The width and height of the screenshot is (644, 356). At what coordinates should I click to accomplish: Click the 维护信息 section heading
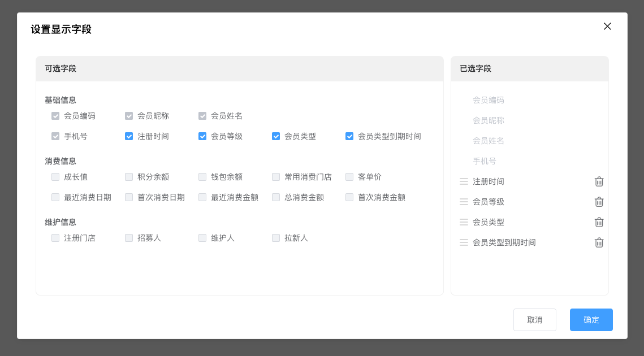[60, 222]
